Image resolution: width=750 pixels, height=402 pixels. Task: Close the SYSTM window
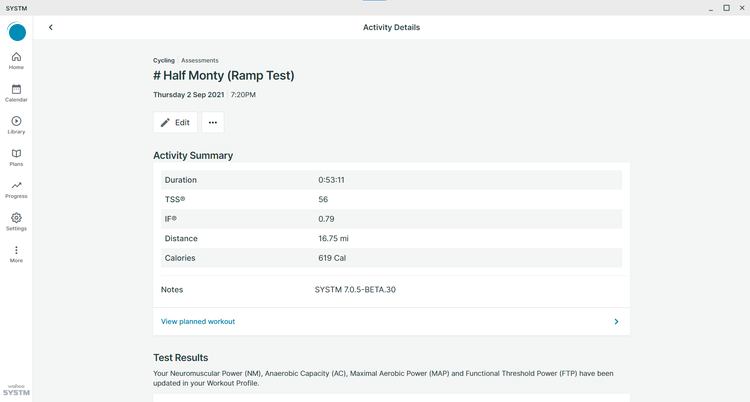743,8
